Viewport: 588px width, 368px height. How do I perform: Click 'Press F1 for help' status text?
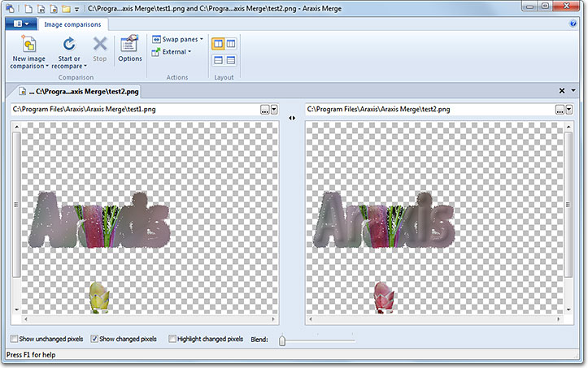(x=31, y=355)
